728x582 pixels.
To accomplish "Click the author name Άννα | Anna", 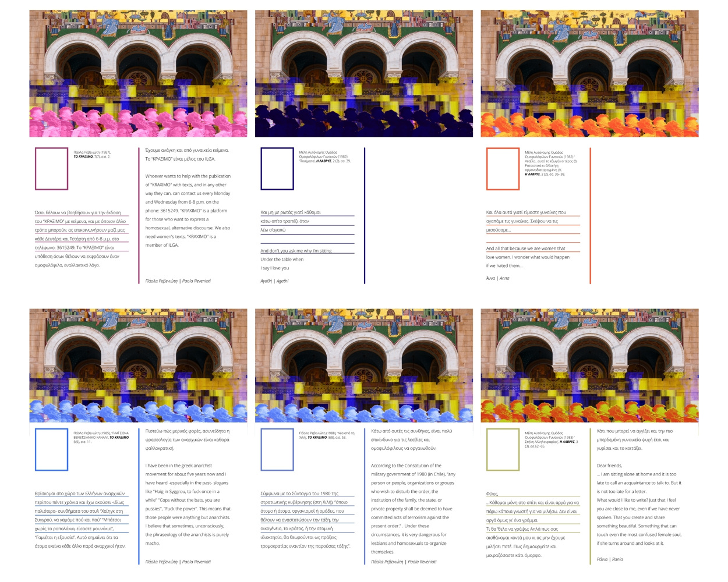I will [498, 278].
